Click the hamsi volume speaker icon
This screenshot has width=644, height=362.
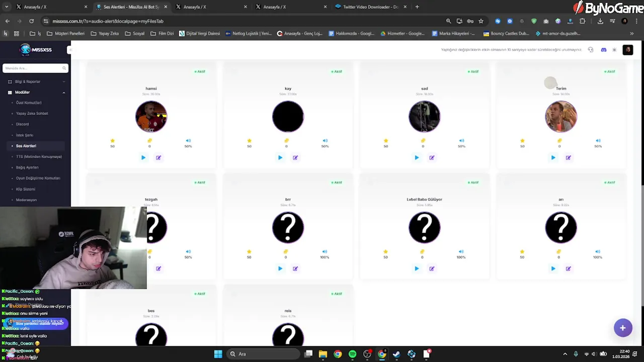(x=188, y=141)
